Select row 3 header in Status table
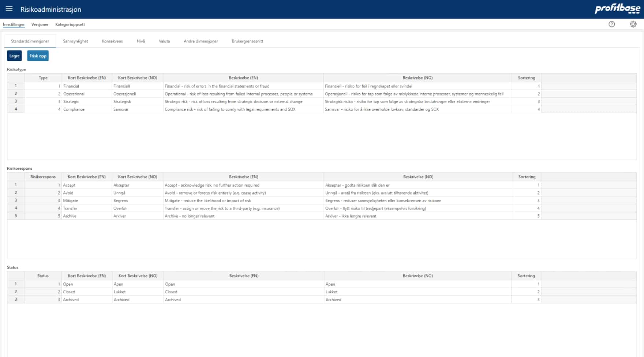 [16, 300]
